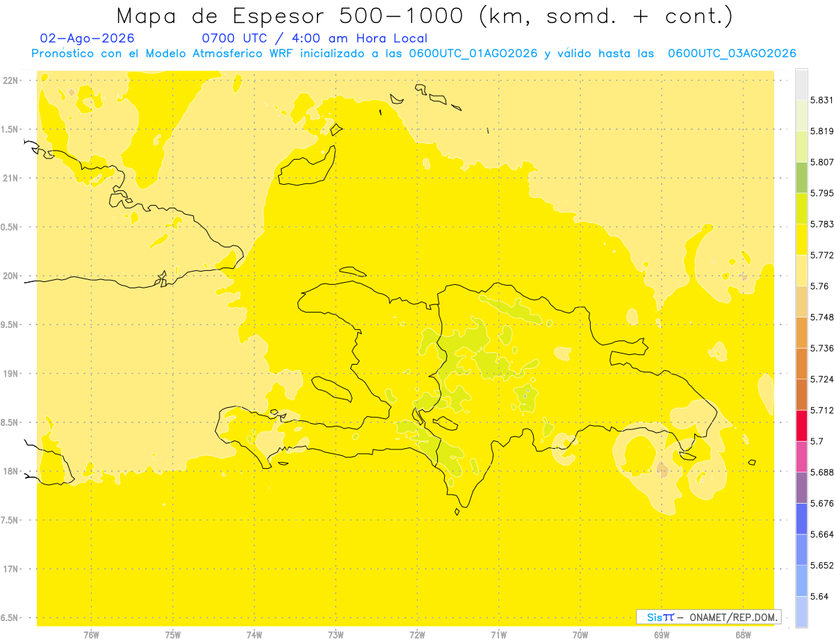Click the longitude label 71W
Screen dimensions: 834x644
498,635
